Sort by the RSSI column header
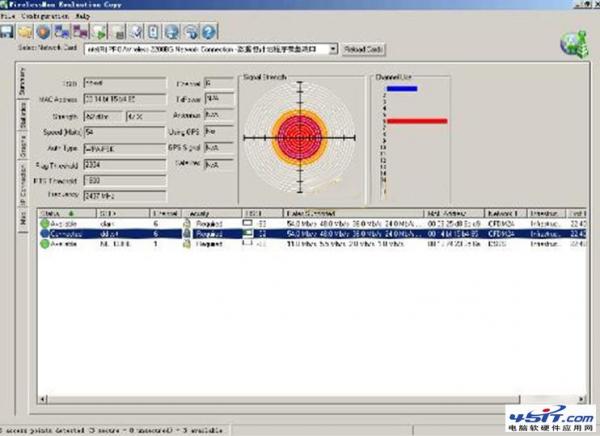This screenshot has width=600, height=436. [x=262, y=213]
